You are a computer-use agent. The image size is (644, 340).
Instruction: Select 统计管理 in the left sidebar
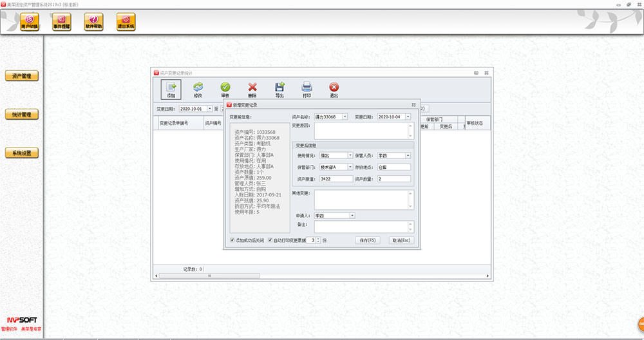pyautogui.click(x=22, y=115)
